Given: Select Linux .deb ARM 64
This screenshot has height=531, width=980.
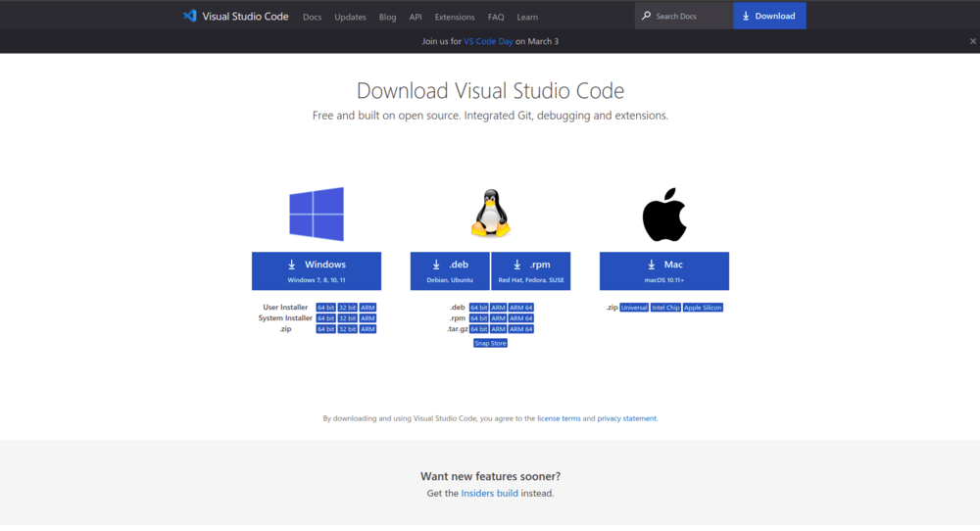Looking at the screenshot, I should click(520, 308).
